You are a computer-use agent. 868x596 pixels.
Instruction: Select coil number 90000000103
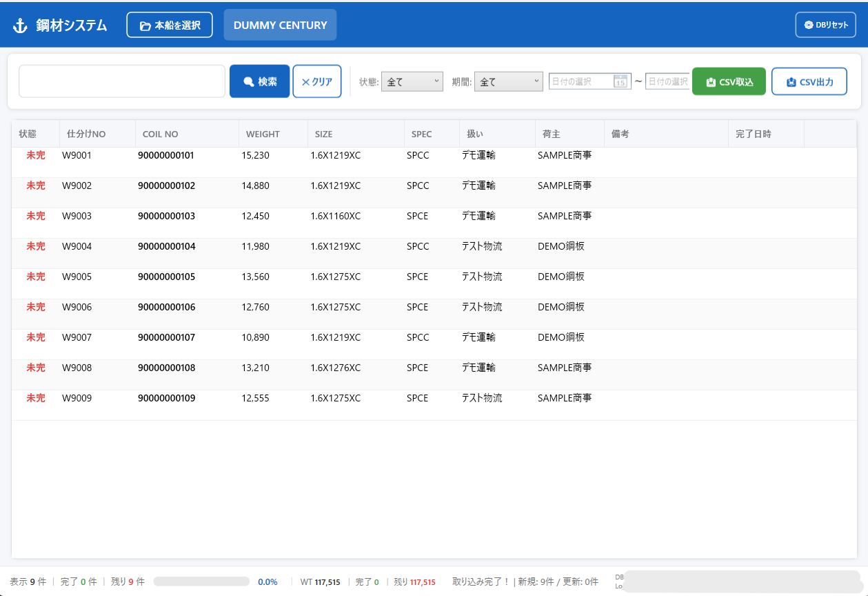[166, 216]
